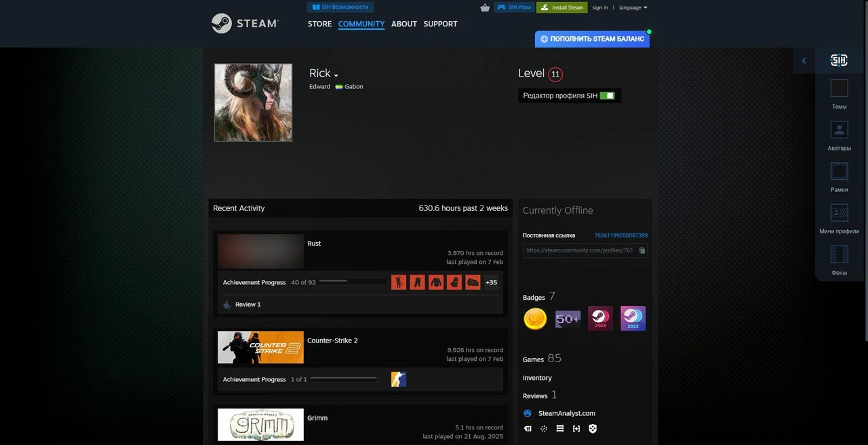The height and width of the screenshot is (445, 868).
Task: Click the Counter-Strike 2 game thumbnail
Action: (260, 347)
